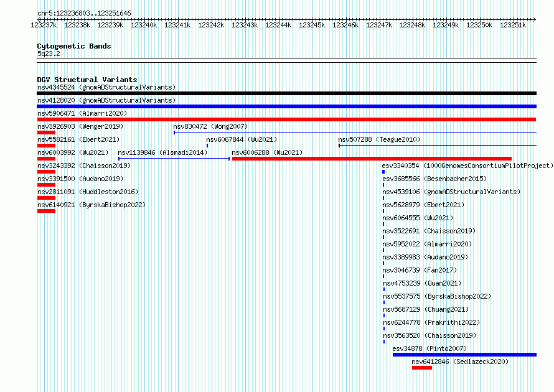Click nsv5537575 (ByrskaBishop2022) label
The height and width of the screenshot is (392, 554).
pyautogui.click(x=437, y=296)
